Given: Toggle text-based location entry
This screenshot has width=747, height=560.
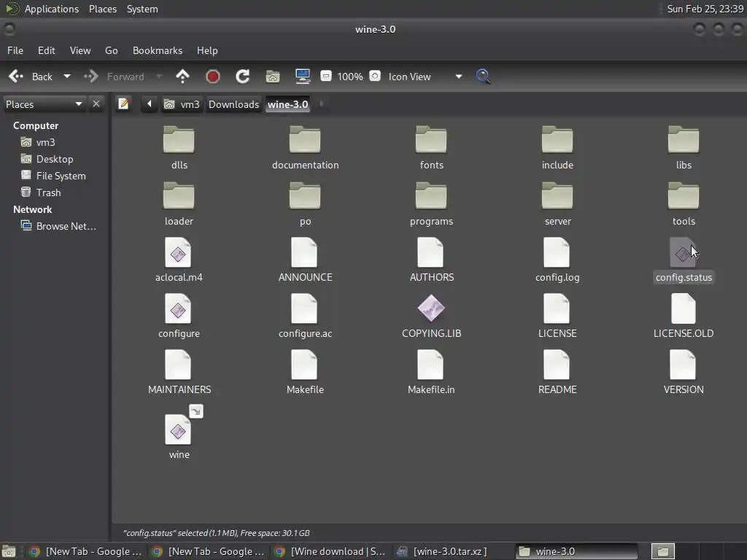Looking at the screenshot, I should click(123, 104).
